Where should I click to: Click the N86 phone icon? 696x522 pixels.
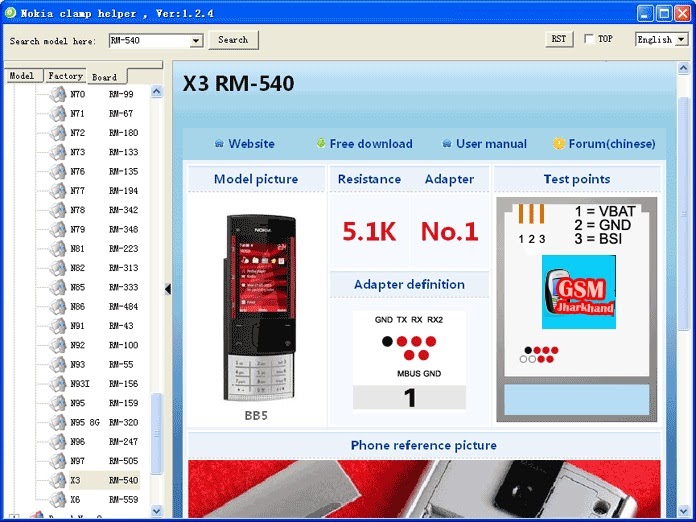(x=58, y=307)
